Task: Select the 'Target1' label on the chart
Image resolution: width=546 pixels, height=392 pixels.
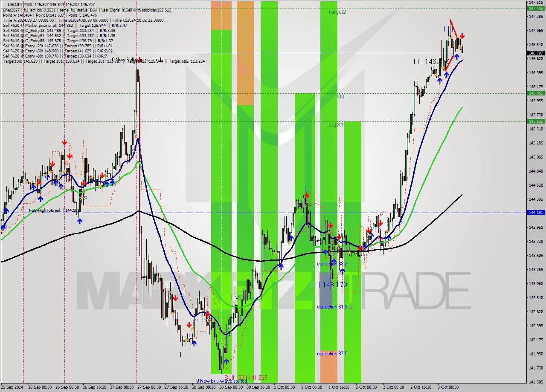Action: coord(334,125)
